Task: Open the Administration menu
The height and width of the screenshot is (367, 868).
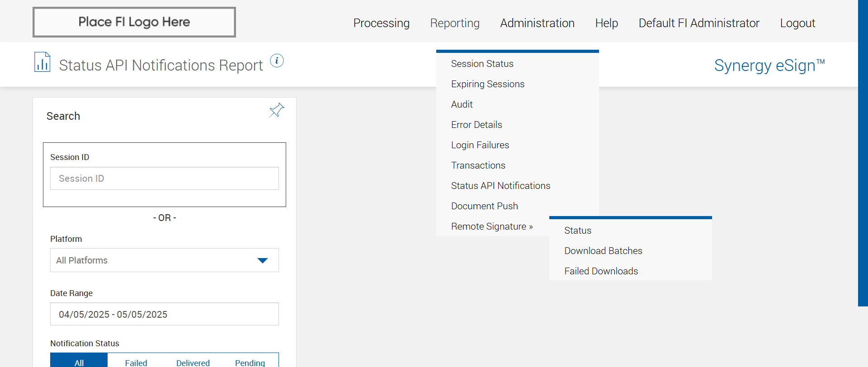Action: click(x=537, y=23)
